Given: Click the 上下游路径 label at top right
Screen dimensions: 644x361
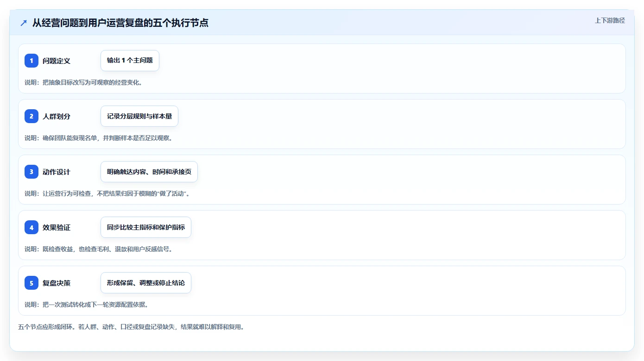Looking at the screenshot, I should pyautogui.click(x=610, y=20).
